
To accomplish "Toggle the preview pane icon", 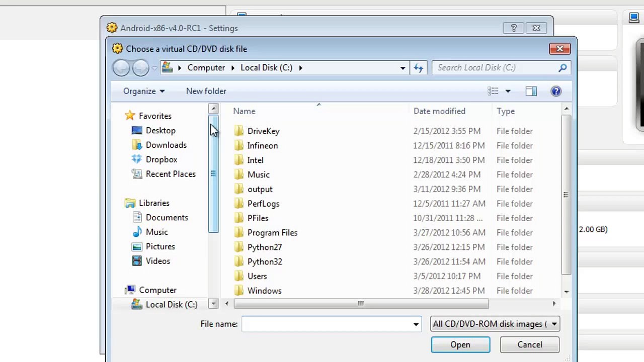I will [x=531, y=91].
